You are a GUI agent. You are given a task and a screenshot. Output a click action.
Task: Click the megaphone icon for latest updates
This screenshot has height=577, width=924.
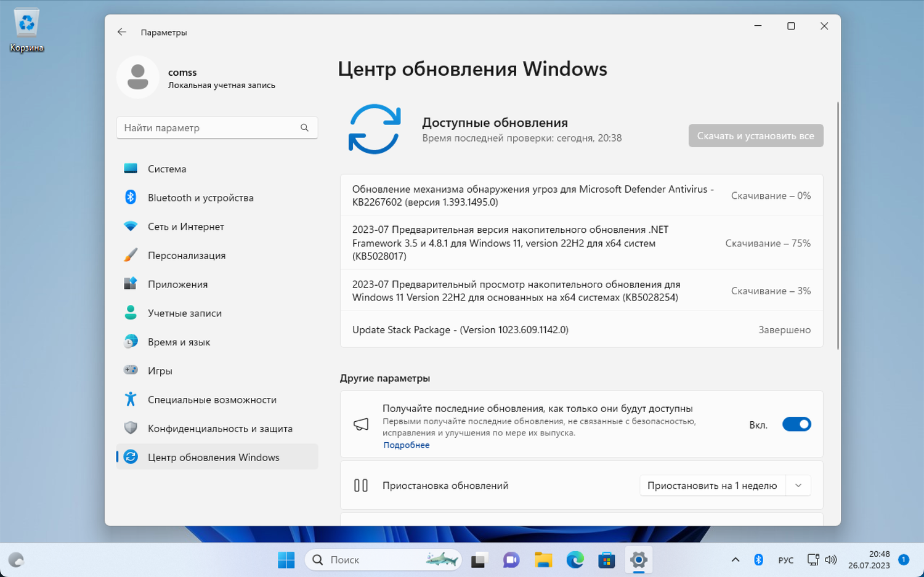361,424
